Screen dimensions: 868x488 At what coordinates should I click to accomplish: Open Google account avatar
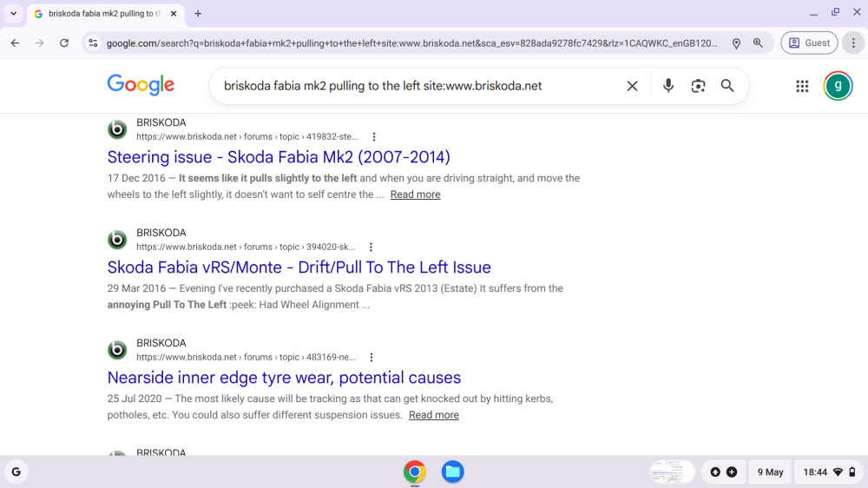tap(838, 86)
